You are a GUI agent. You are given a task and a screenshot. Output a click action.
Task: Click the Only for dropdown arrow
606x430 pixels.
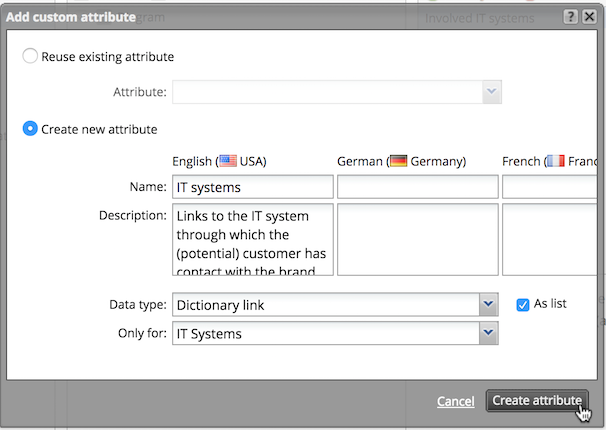(489, 333)
